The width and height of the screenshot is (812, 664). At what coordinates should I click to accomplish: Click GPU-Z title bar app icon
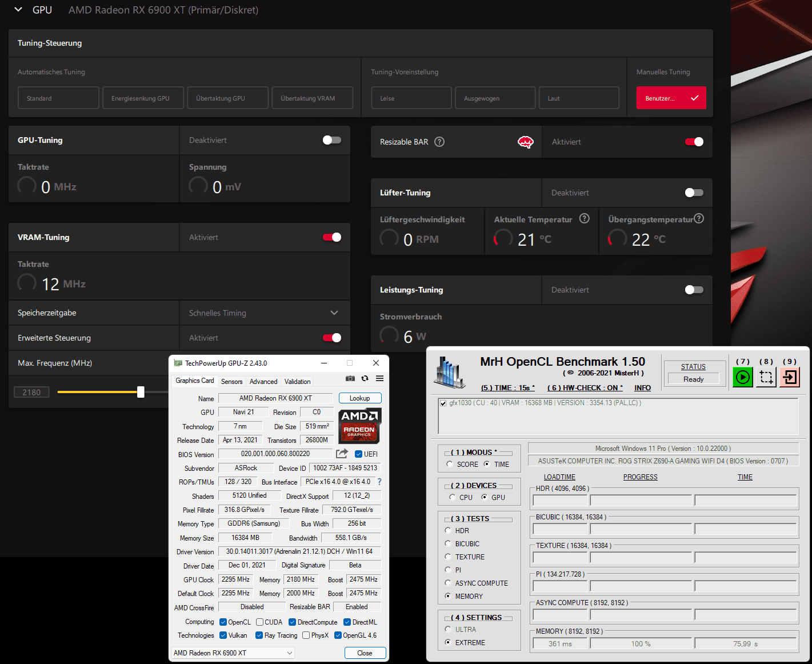178,363
